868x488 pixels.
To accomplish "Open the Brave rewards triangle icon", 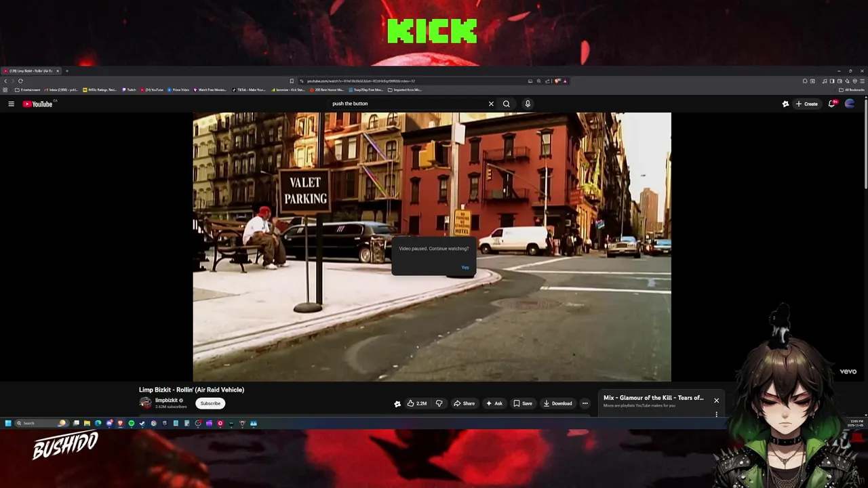I will pyautogui.click(x=565, y=81).
